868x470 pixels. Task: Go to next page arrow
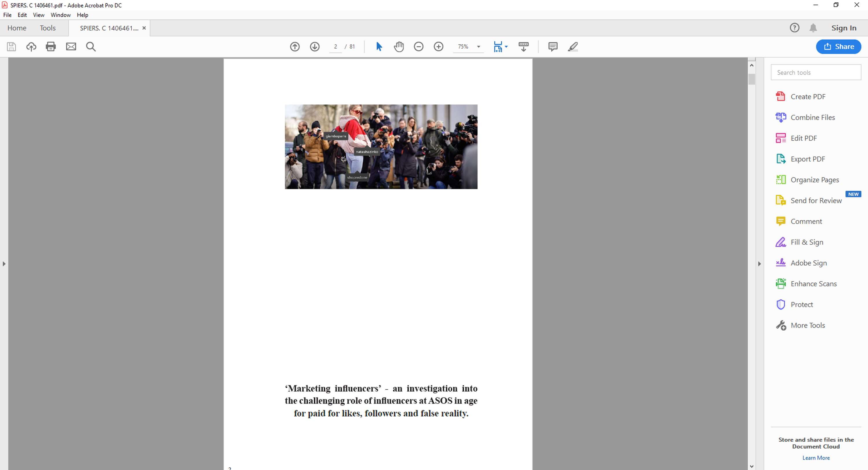tap(315, 47)
